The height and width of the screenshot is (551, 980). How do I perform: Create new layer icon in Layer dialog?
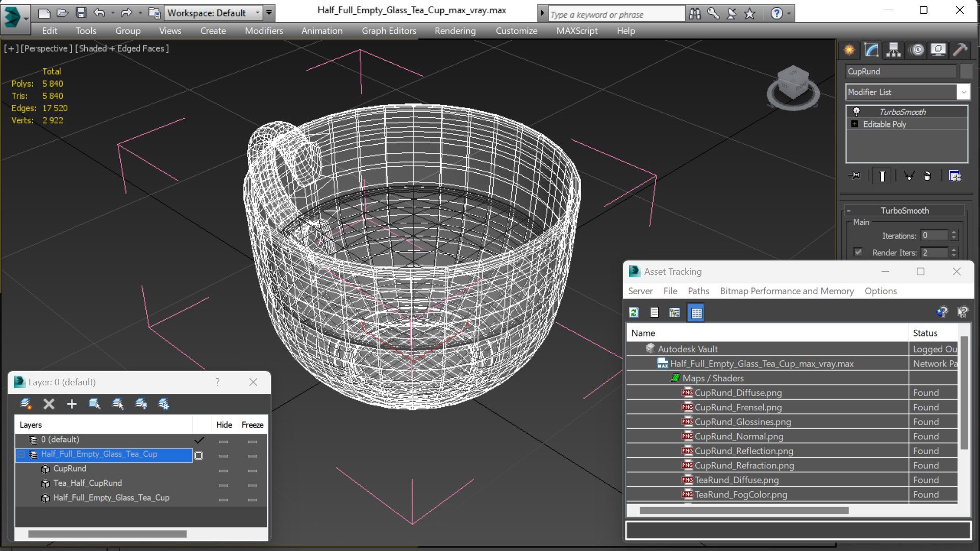point(26,404)
